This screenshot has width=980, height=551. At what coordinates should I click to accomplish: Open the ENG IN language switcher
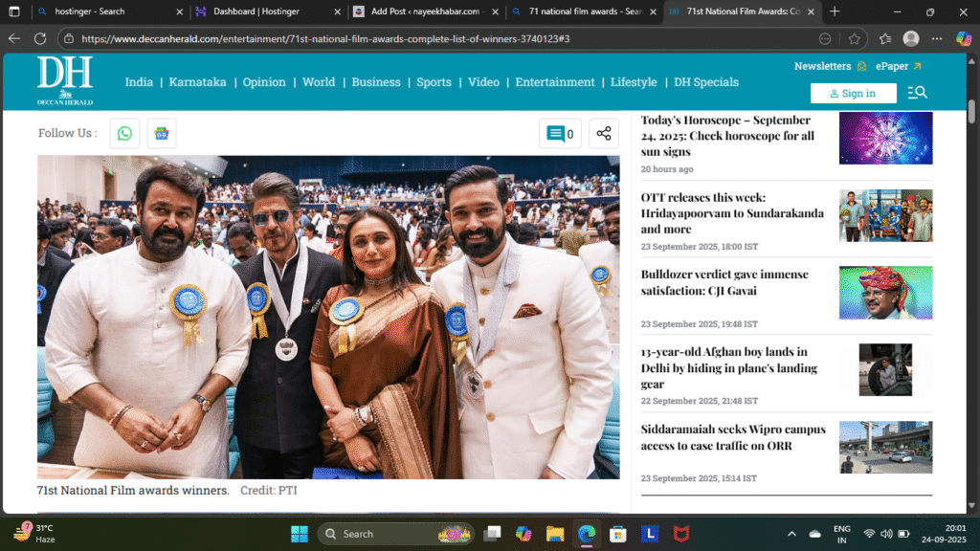[x=842, y=533]
